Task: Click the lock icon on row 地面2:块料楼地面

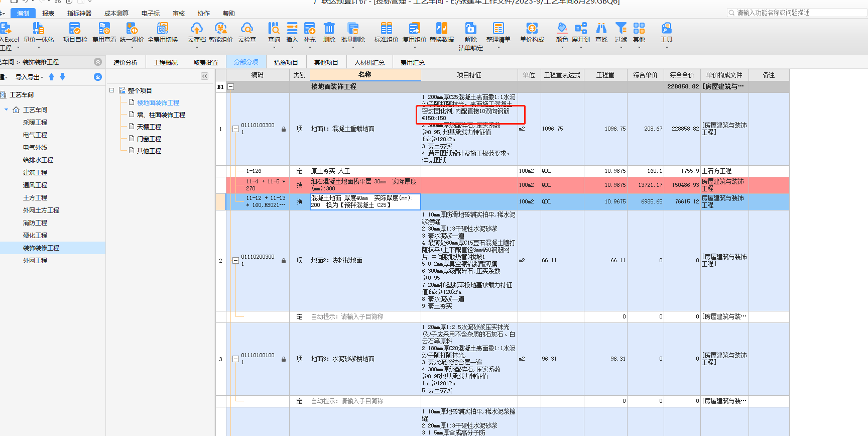Action: coord(284,261)
